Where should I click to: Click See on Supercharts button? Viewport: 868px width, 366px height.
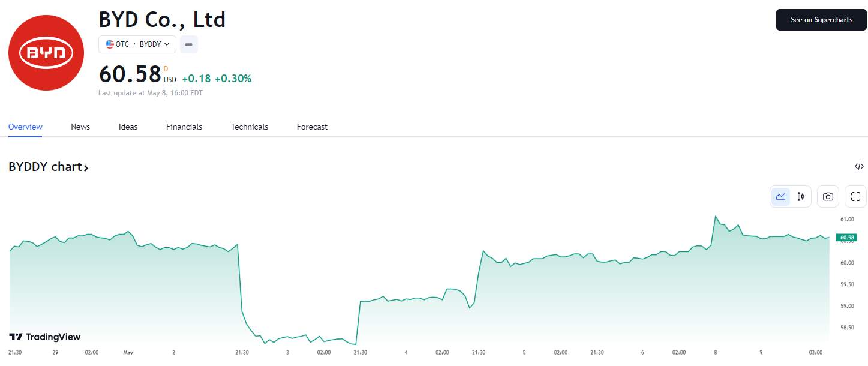coord(821,20)
